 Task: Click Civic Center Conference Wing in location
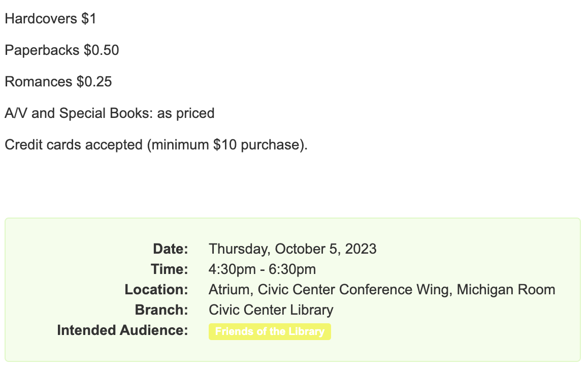(354, 290)
